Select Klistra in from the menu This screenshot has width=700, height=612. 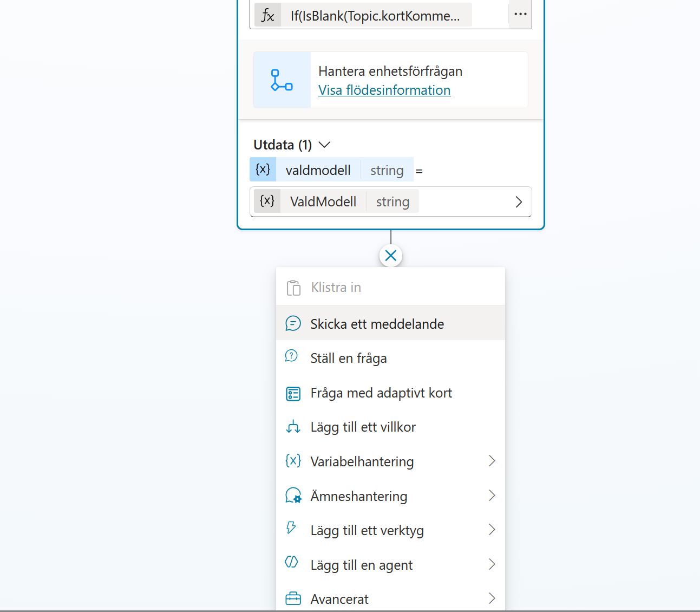(390, 288)
